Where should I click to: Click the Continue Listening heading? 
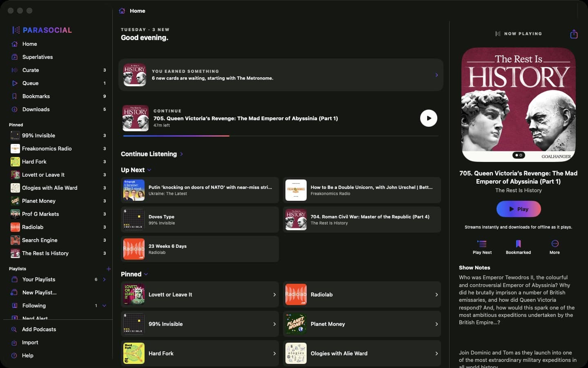click(x=149, y=154)
